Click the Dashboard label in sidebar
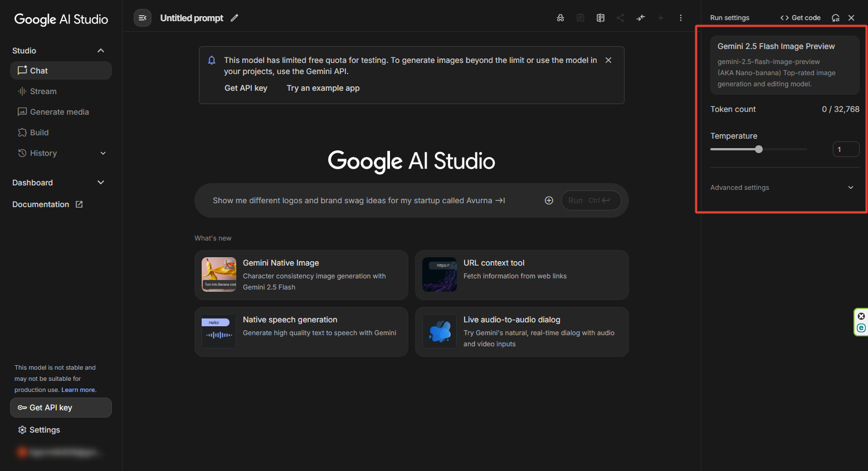Screen dimensions: 868x471 coord(32,183)
